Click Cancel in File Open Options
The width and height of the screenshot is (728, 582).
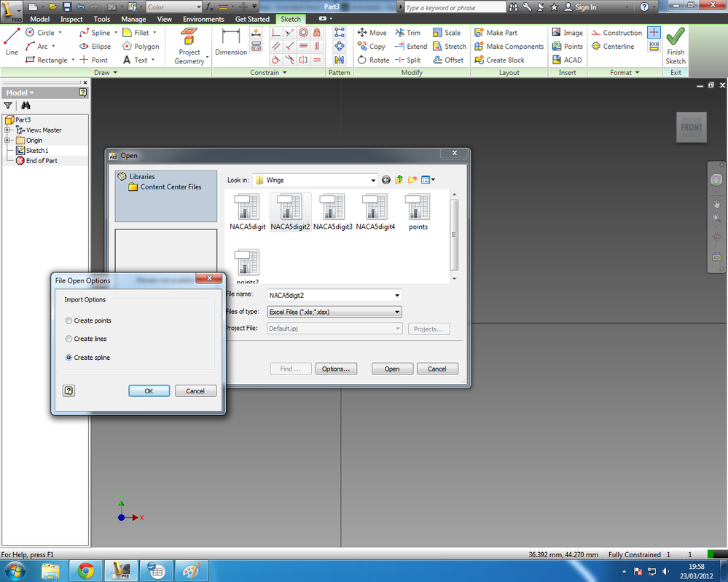[195, 390]
